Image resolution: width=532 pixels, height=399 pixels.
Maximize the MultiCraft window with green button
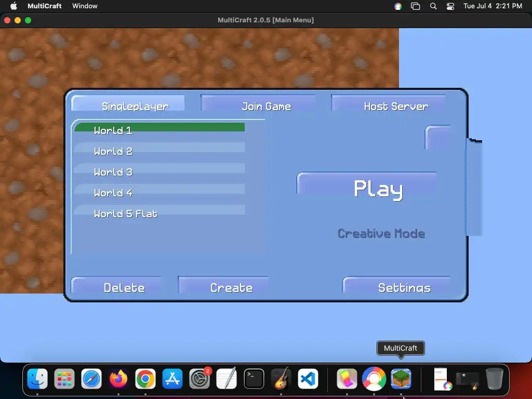tap(28, 20)
